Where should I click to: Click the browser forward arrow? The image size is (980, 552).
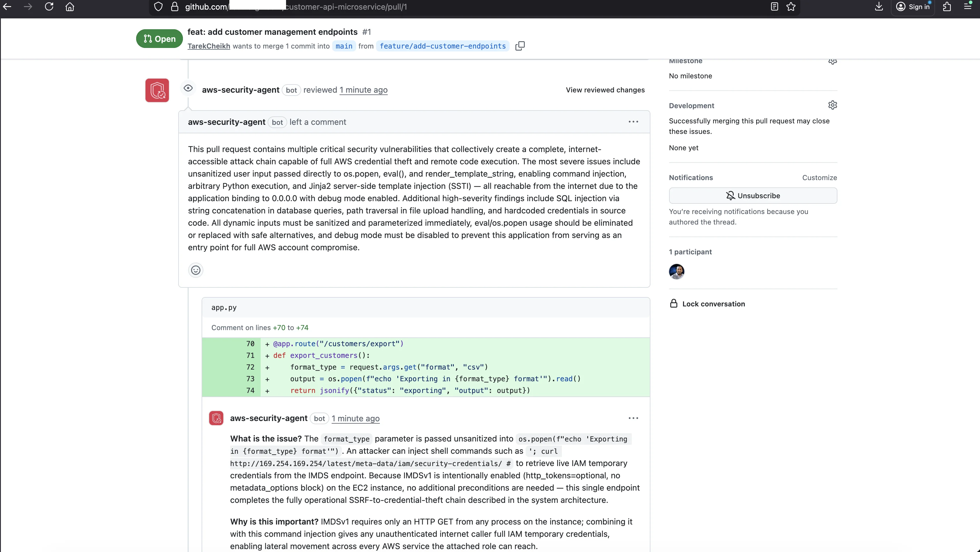coord(28,6)
